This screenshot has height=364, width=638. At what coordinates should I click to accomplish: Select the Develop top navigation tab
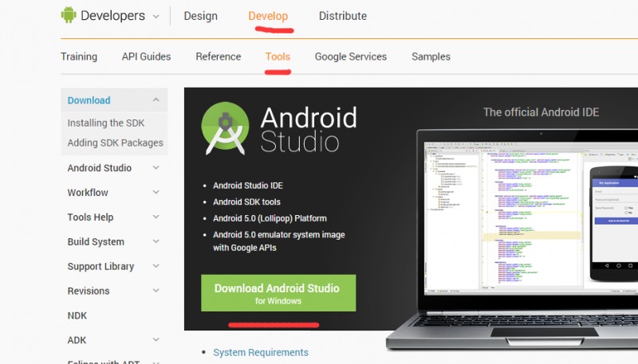tap(268, 16)
